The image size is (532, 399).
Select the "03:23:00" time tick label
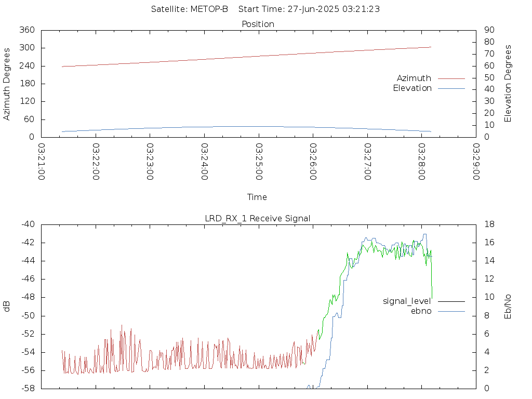150,162
